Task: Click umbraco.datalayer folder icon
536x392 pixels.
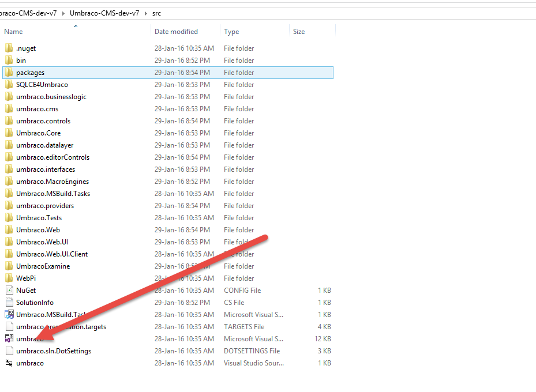Action: 9,145
